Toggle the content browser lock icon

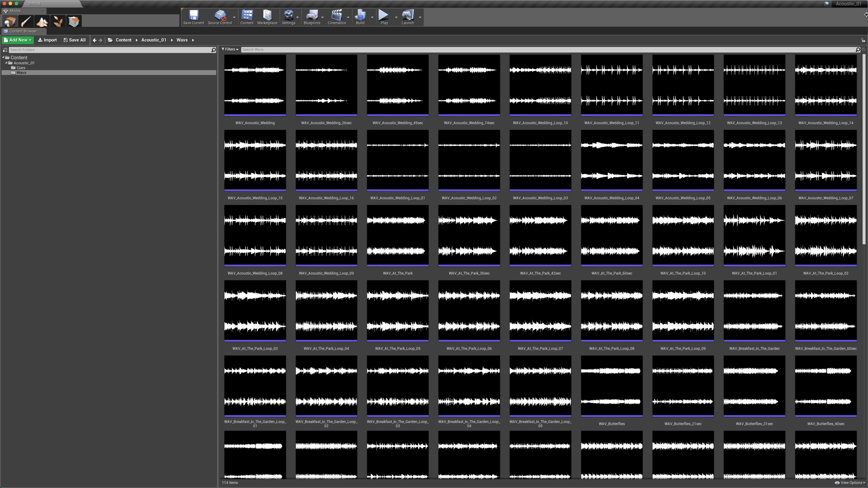(x=863, y=40)
